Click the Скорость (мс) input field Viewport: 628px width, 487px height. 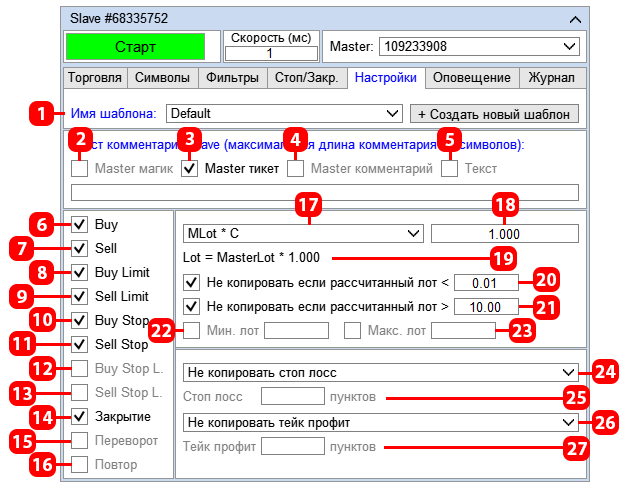click(x=271, y=53)
